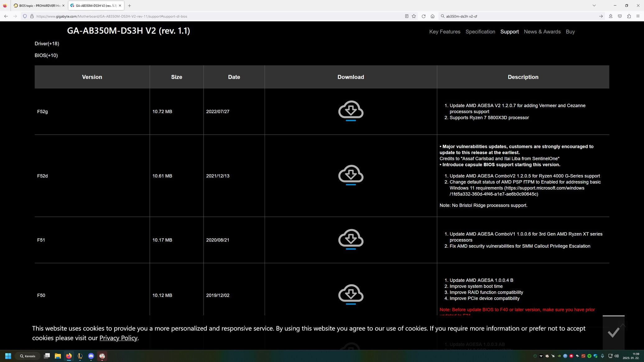644x362 pixels.
Task: Toggle Firefox reader view
Action: [406, 16]
